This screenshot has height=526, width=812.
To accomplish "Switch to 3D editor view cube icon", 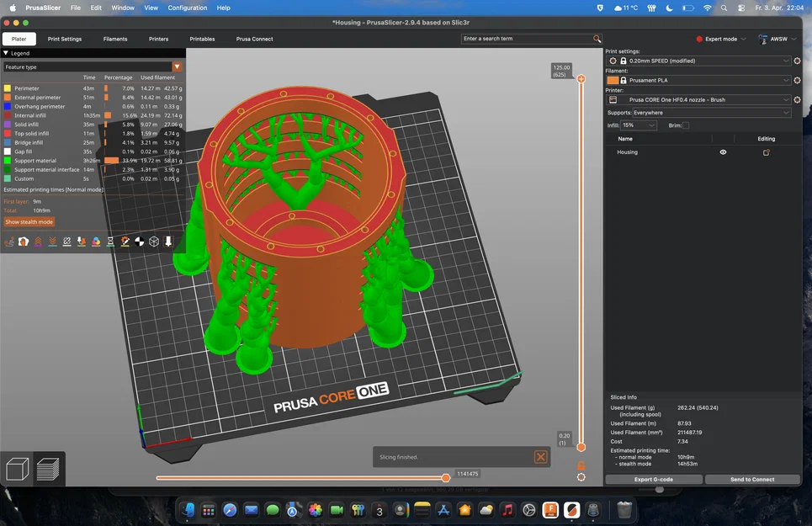I will (x=19, y=469).
